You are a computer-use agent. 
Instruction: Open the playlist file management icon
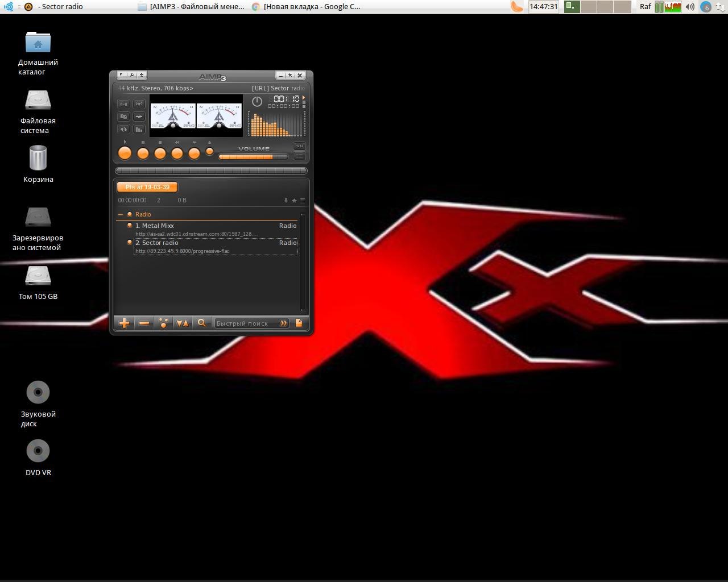coord(299,323)
